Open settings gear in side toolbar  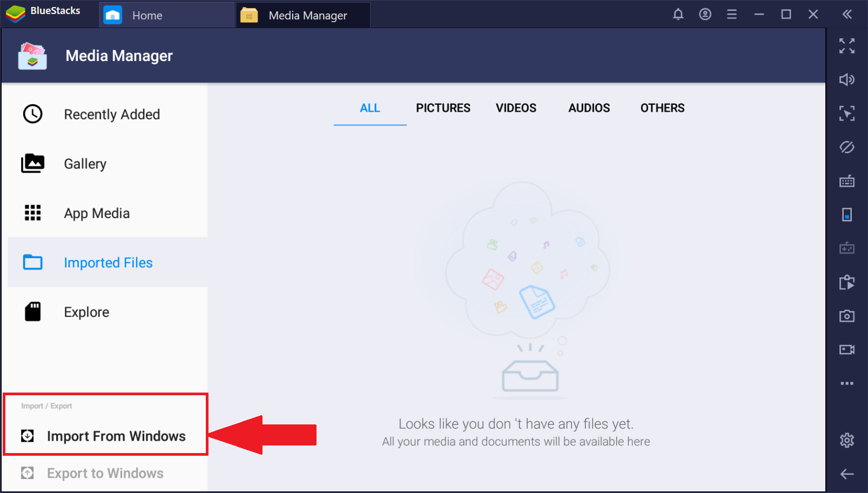click(847, 440)
